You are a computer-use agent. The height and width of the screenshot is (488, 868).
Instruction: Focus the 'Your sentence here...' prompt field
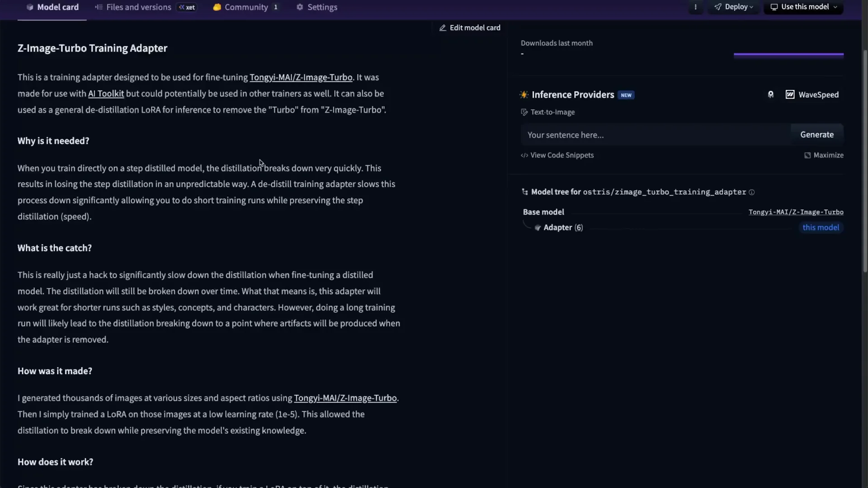656,135
